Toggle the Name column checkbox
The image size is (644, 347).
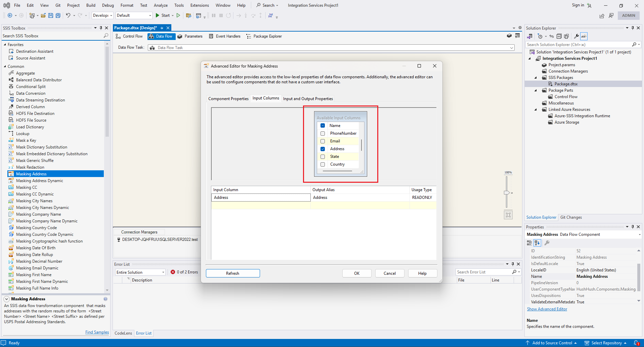click(323, 126)
